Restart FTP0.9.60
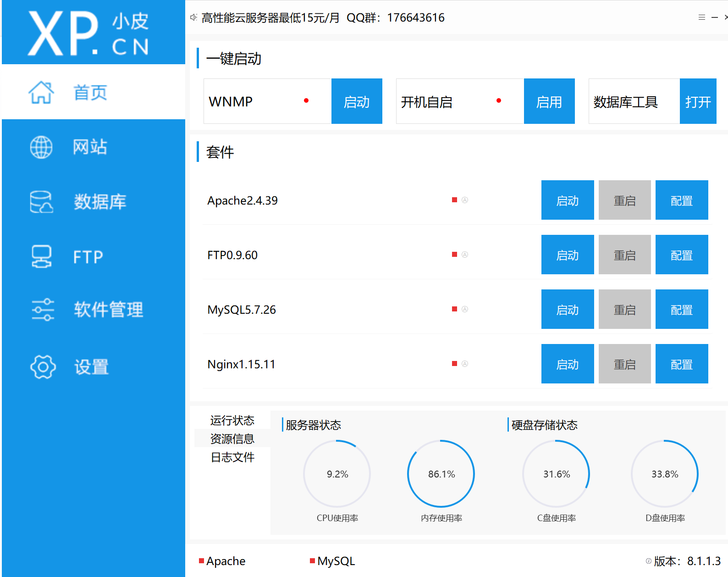 [x=625, y=255]
